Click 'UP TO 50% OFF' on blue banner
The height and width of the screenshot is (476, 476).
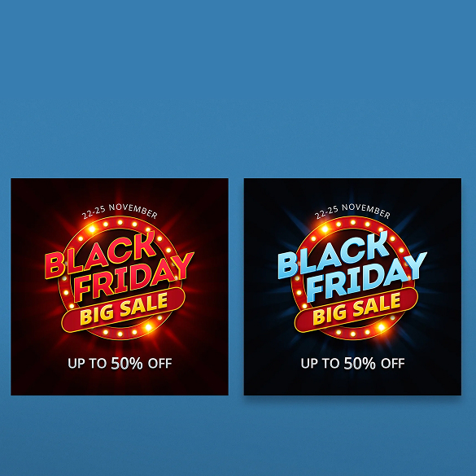pos(352,363)
